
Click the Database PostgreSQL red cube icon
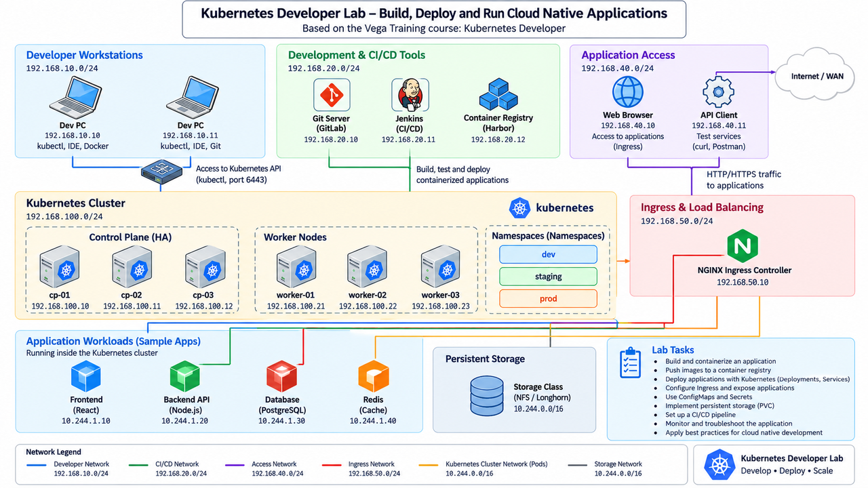(x=282, y=376)
